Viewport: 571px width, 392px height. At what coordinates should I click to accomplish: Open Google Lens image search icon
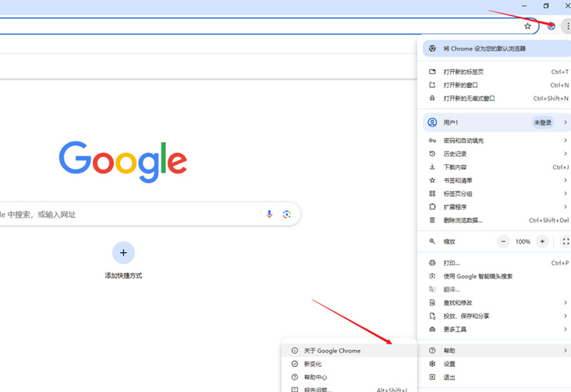tap(287, 214)
